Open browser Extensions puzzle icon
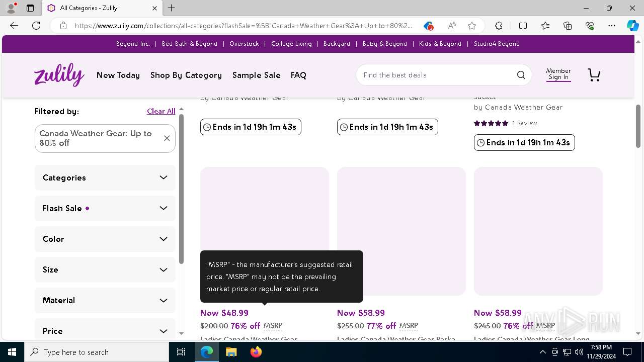 (x=499, y=26)
